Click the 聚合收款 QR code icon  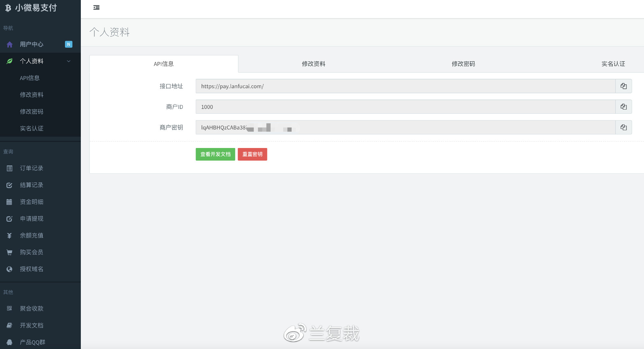pos(9,309)
